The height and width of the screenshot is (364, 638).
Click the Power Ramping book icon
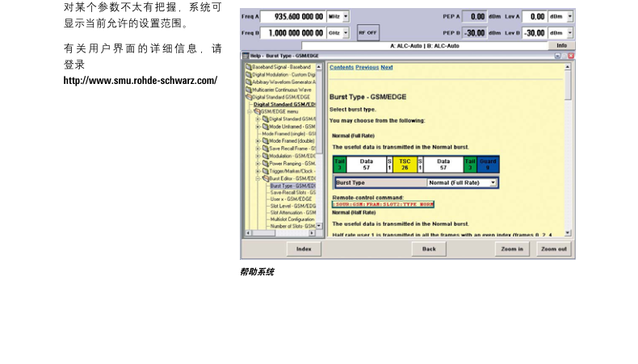tap(265, 163)
